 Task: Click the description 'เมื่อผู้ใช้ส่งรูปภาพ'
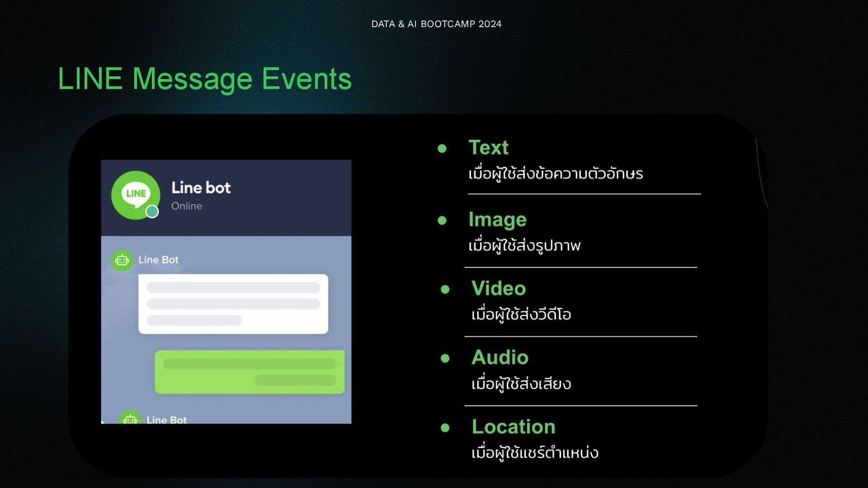pyautogui.click(x=524, y=245)
